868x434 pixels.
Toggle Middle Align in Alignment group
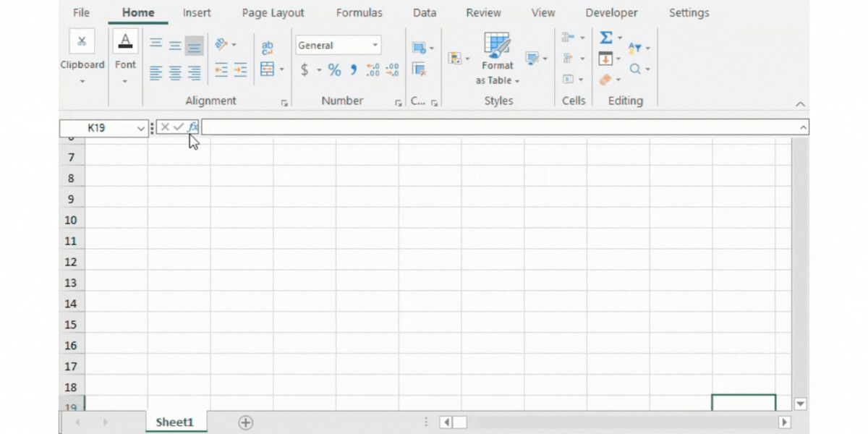[x=175, y=45]
